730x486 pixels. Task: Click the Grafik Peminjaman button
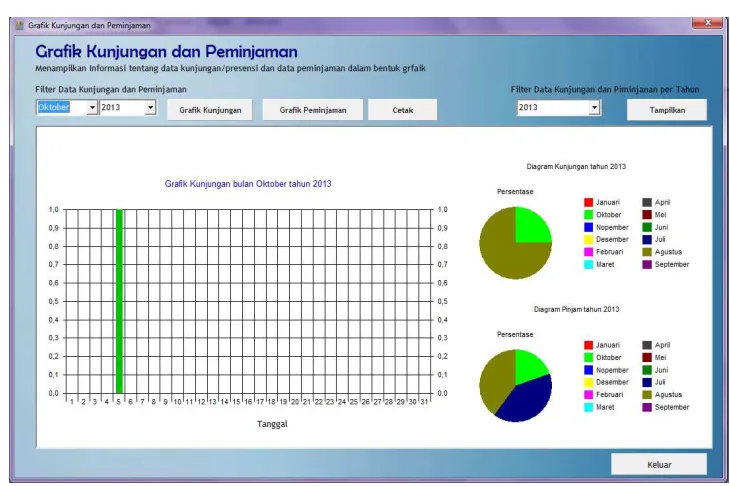point(313,110)
